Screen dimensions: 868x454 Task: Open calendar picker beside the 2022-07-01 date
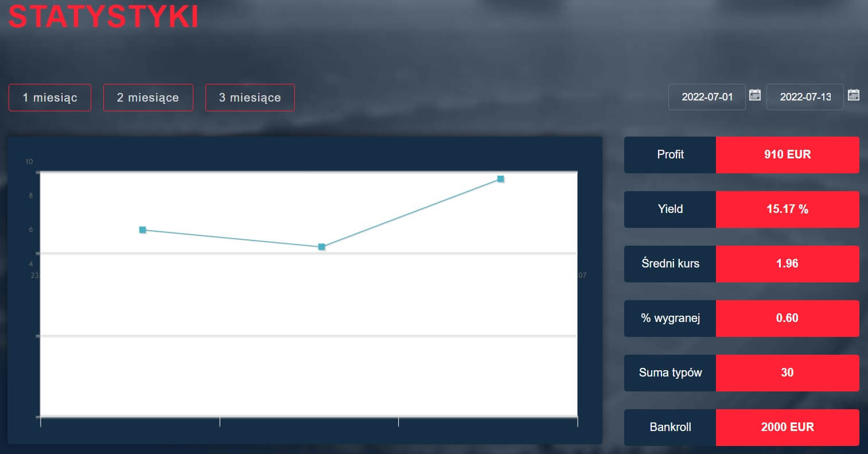[755, 95]
